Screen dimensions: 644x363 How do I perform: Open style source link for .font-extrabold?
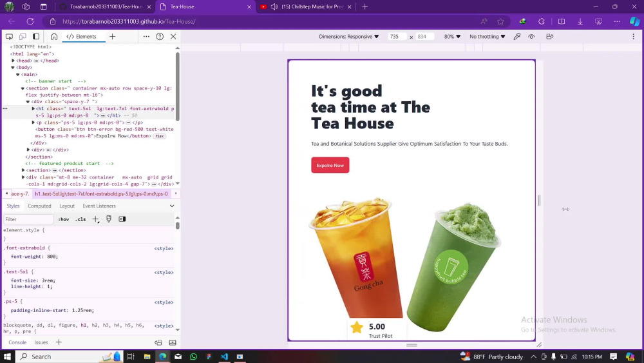pyautogui.click(x=164, y=248)
